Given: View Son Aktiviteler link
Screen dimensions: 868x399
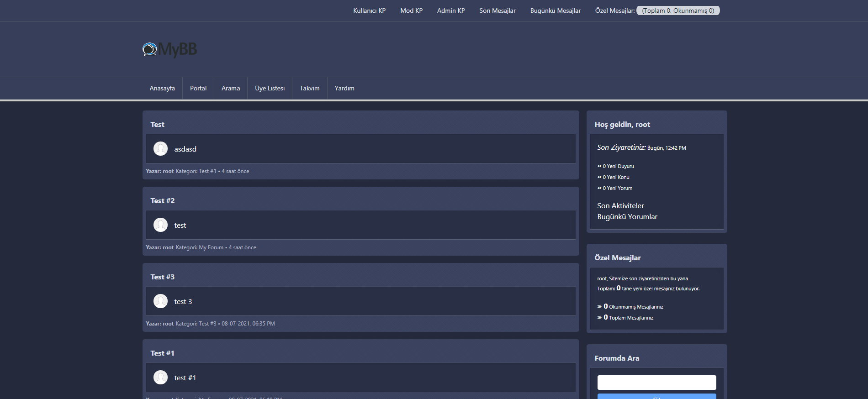Looking at the screenshot, I should coord(620,206).
